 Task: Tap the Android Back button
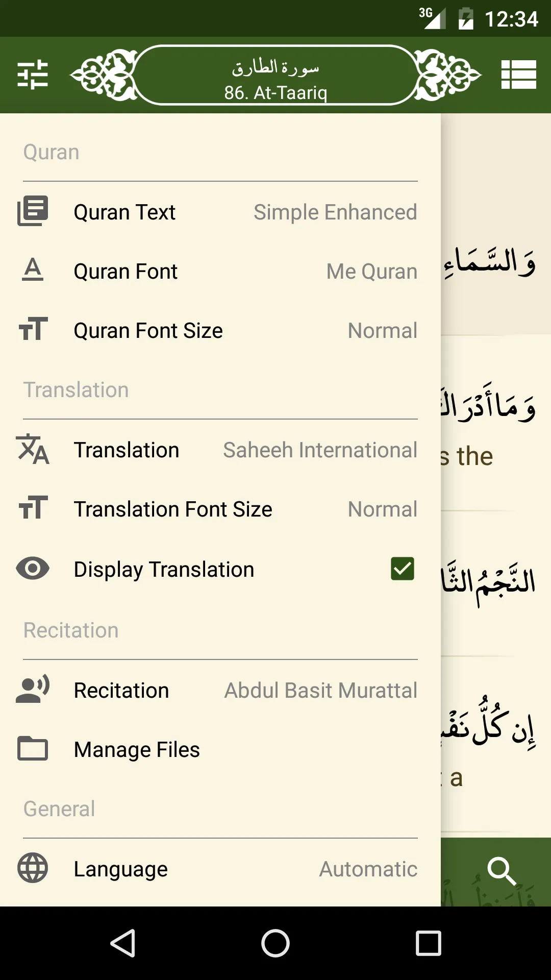[123, 943]
